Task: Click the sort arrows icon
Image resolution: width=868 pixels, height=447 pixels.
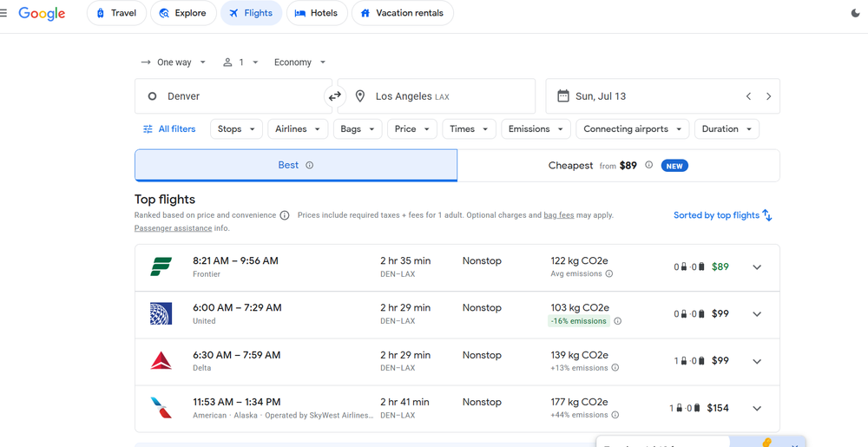Action: (x=767, y=215)
